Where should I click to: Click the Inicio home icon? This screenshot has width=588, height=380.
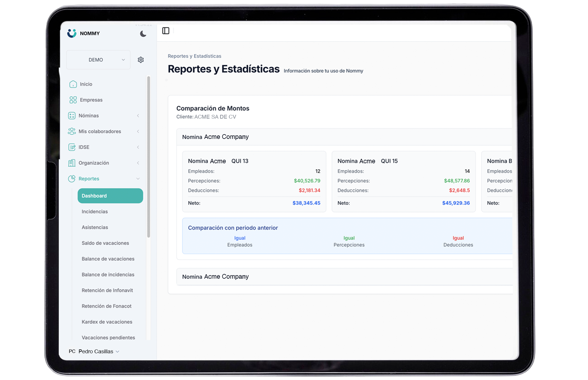point(73,84)
